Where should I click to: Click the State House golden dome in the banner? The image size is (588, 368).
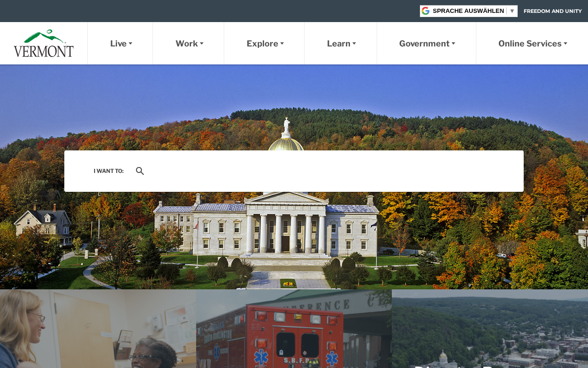tap(286, 143)
